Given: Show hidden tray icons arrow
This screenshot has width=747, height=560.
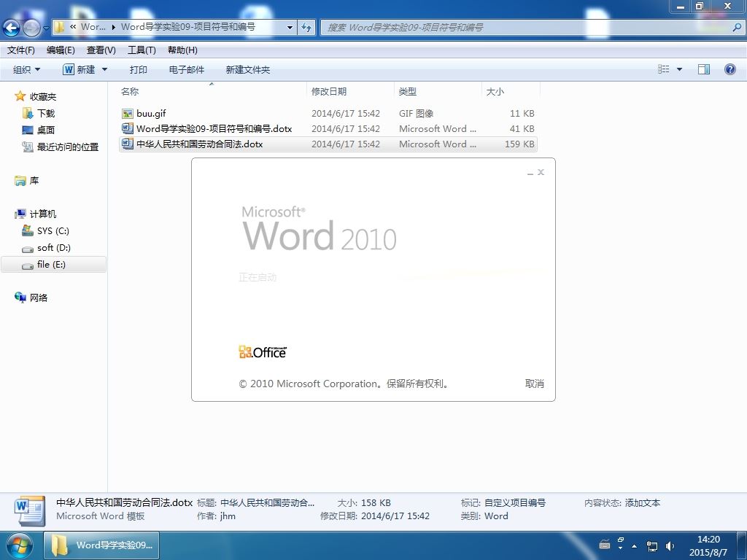Looking at the screenshot, I should point(634,546).
